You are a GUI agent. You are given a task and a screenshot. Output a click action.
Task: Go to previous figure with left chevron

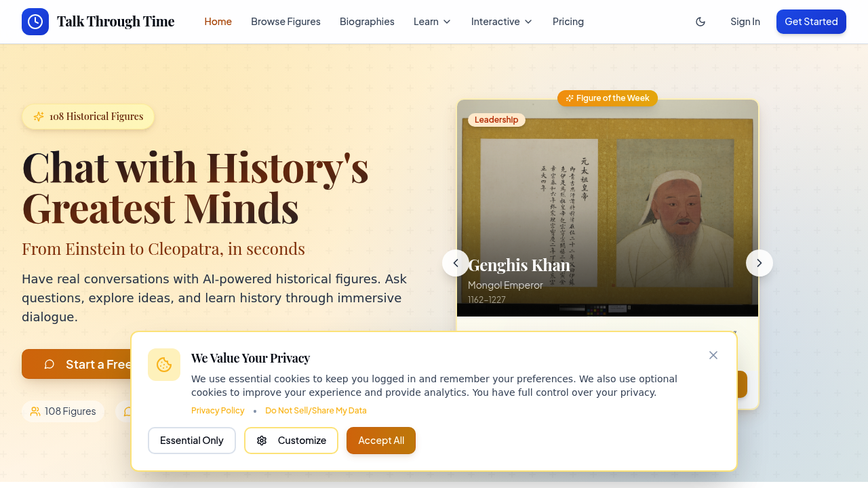pos(455,263)
